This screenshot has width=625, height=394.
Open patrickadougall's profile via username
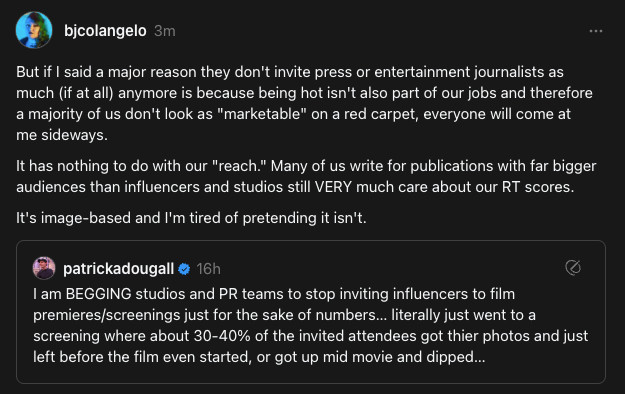click(x=118, y=269)
